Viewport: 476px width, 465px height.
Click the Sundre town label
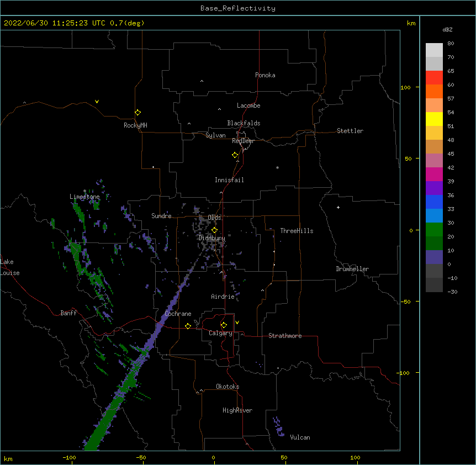coord(161,216)
